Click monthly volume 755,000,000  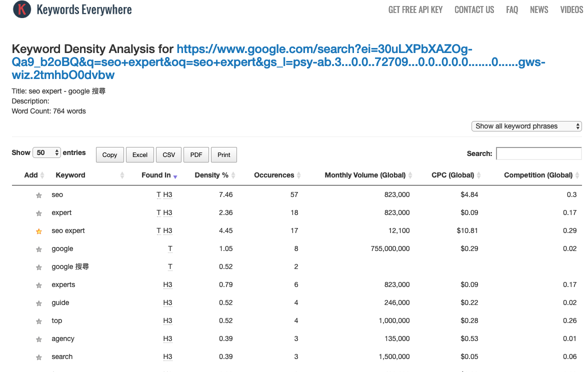point(390,248)
